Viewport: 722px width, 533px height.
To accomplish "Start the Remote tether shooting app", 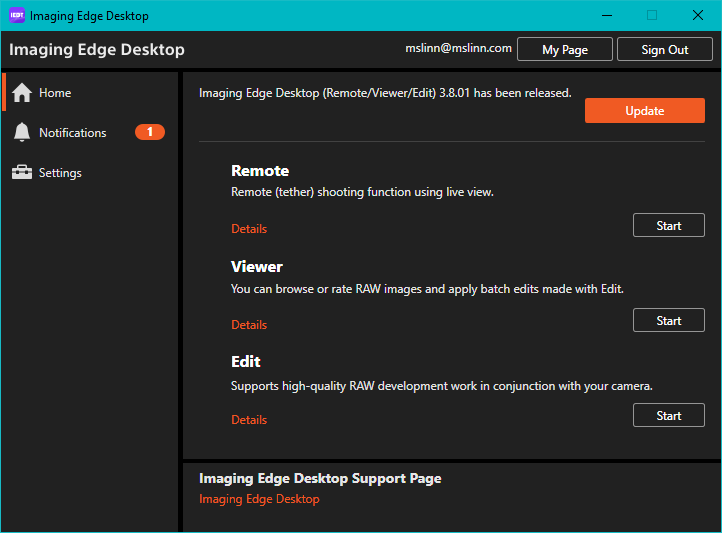I will (x=668, y=226).
